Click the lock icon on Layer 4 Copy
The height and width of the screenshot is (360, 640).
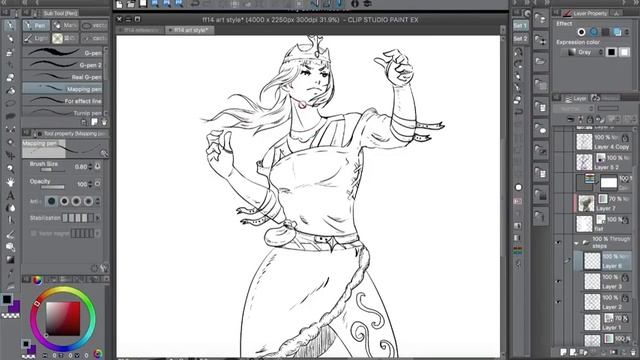tap(625, 138)
